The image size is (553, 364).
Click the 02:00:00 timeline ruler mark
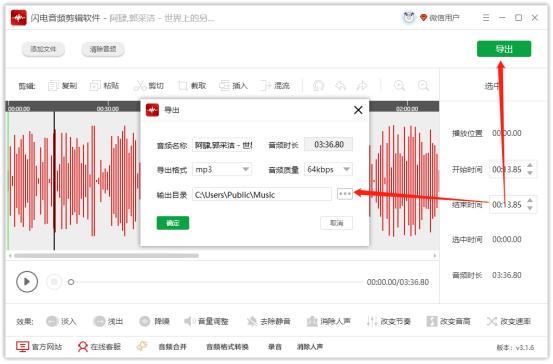click(407, 109)
